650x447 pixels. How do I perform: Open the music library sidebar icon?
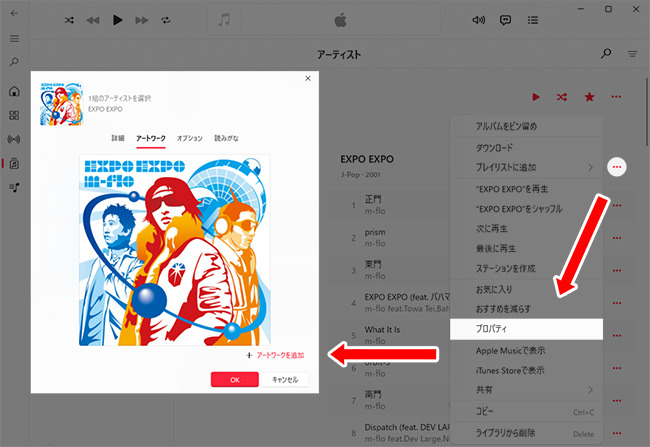(15, 163)
